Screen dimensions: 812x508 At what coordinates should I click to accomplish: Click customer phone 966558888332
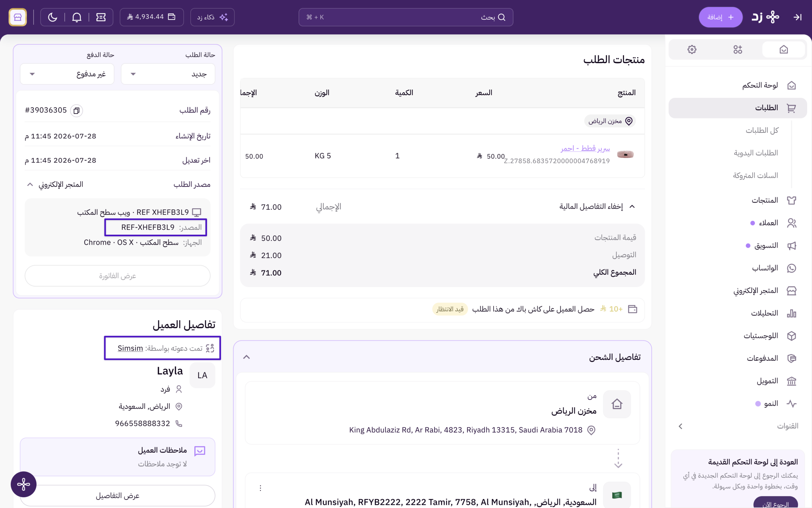(143, 424)
